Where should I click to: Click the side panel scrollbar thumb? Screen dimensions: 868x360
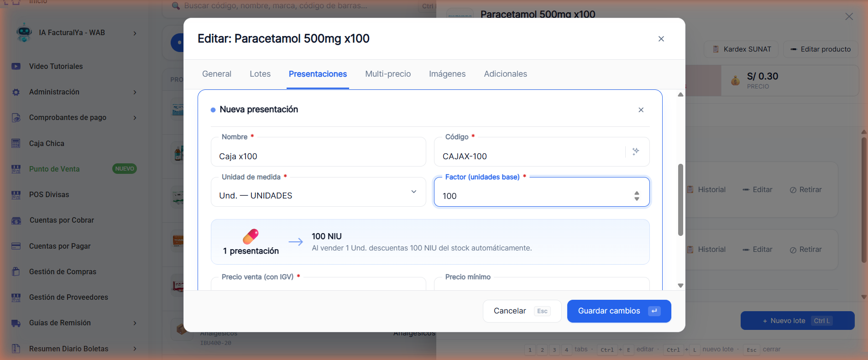coord(864,200)
